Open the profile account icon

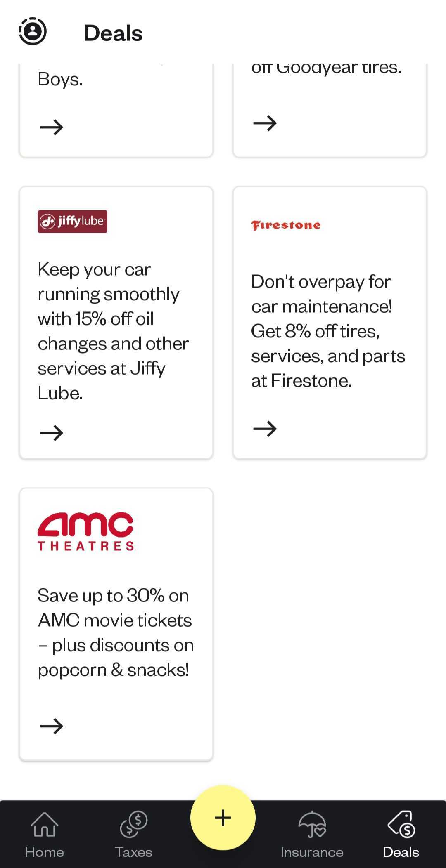(33, 31)
